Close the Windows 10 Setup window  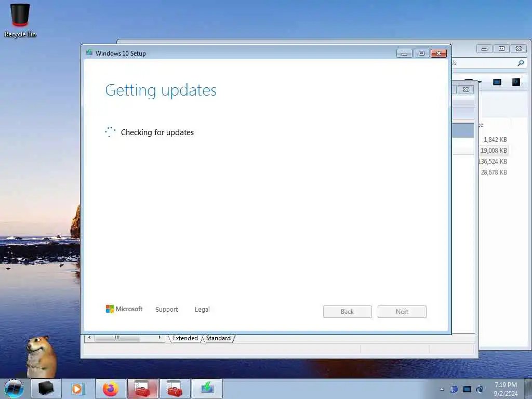pyautogui.click(x=438, y=54)
